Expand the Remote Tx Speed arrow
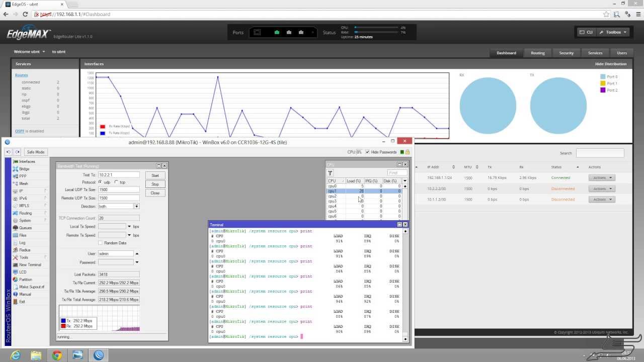Screen dimensions: 644x362 (x=129, y=235)
